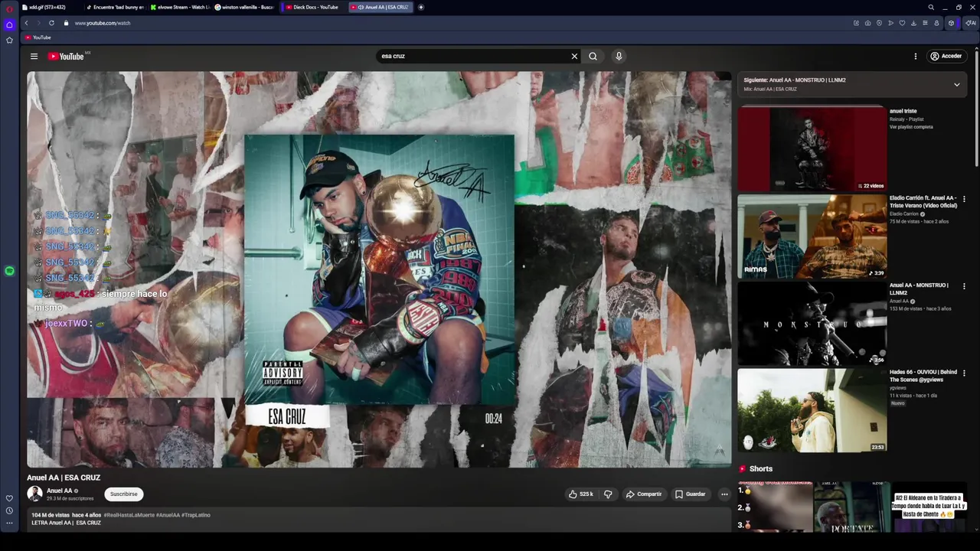Click the #AnuelAA hashtag
Screen dimensions: 980x551
tap(168, 515)
